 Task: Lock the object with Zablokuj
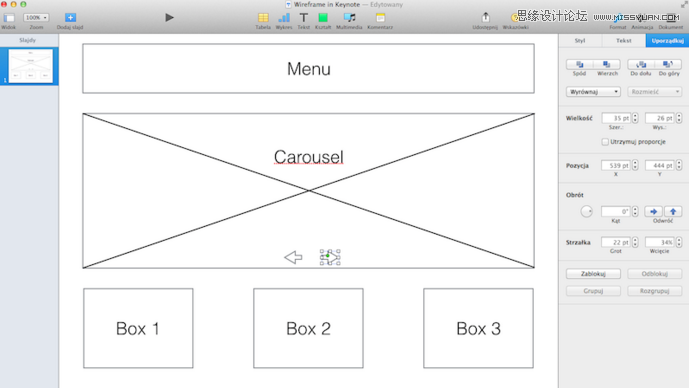click(x=593, y=274)
